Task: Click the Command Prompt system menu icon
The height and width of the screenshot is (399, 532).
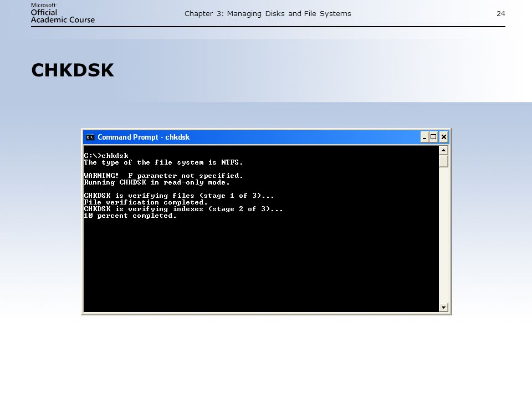Action: pyautogui.click(x=90, y=137)
